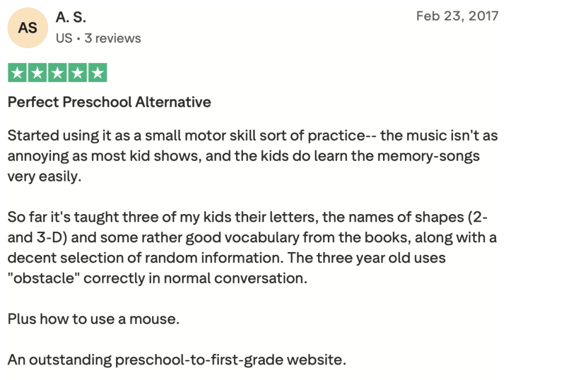Click the 'US' country label
588x380 pixels.
tap(64, 38)
